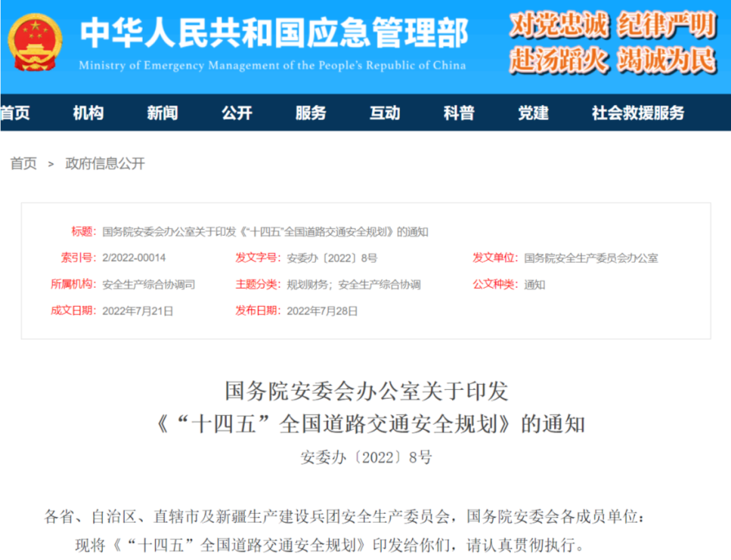Select 发文字号 value 安委办〔2022〕8号 in info box
This screenshot has width=731, height=560.
click(x=332, y=258)
